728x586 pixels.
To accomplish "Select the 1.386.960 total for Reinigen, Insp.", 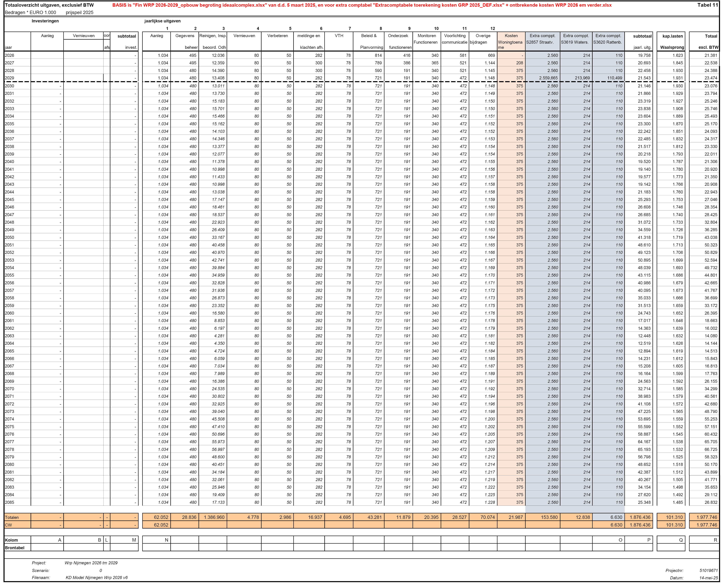I will 214,517.
